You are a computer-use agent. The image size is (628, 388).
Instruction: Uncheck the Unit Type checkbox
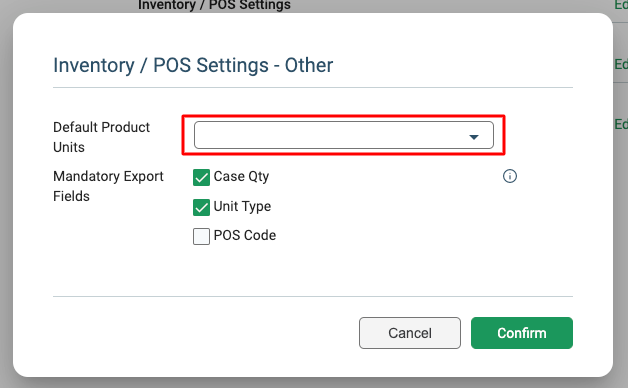point(201,207)
